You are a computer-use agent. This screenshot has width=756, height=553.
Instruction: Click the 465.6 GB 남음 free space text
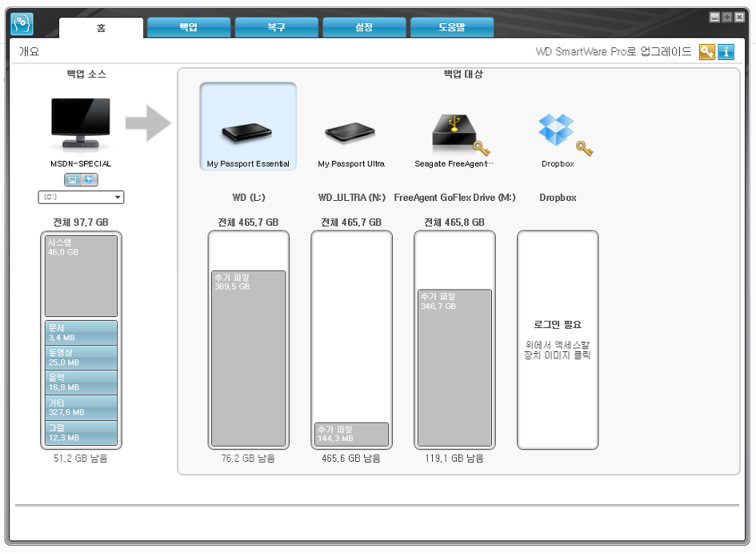pos(351,458)
